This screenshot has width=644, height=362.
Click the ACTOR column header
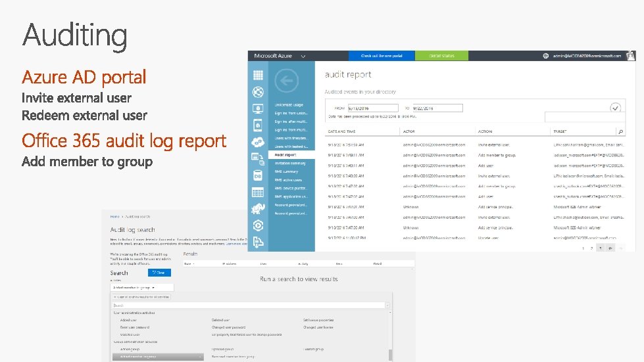409,131
